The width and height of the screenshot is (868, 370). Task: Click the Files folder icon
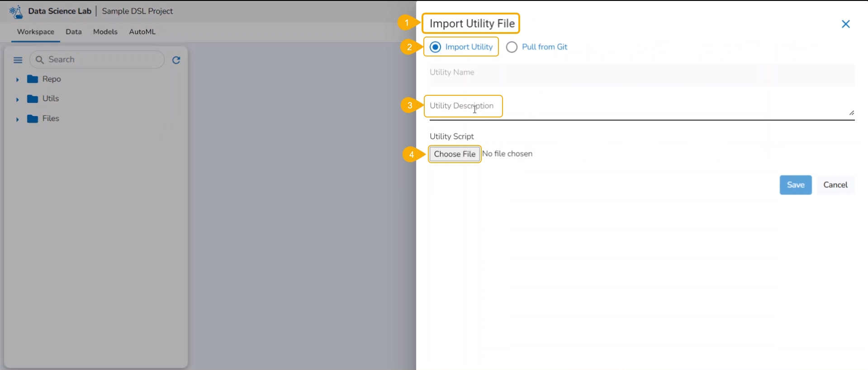pyautogui.click(x=33, y=118)
